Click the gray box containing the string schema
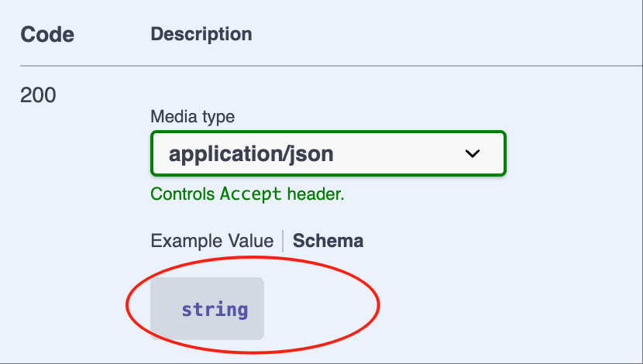Image resolution: width=643 pixels, height=364 pixels. (207, 309)
